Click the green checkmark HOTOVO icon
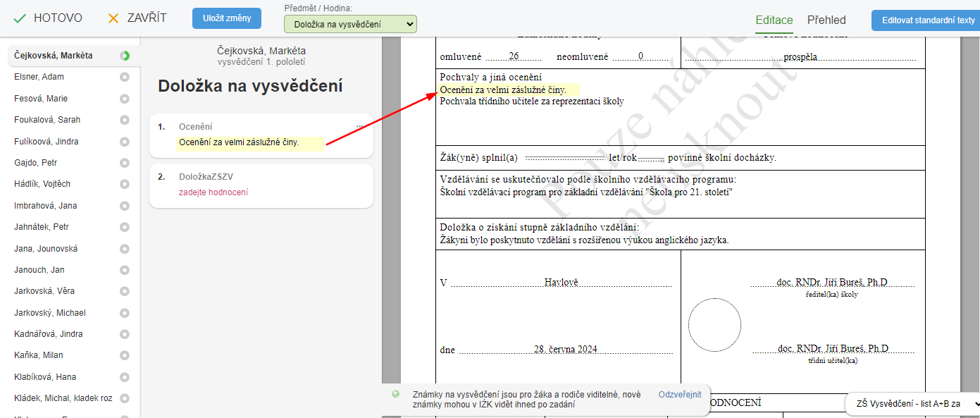The width and height of the screenshot is (980, 418). pyautogui.click(x=20, y=18)
